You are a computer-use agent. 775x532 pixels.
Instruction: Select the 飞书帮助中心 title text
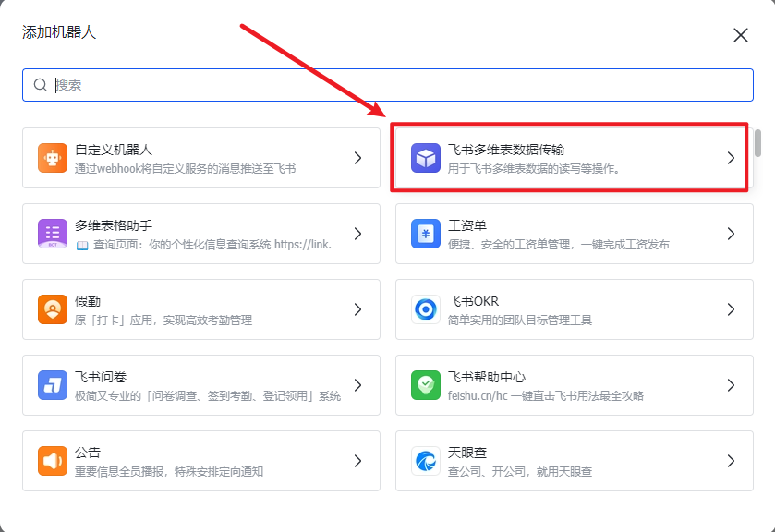[x=487, y=377]
